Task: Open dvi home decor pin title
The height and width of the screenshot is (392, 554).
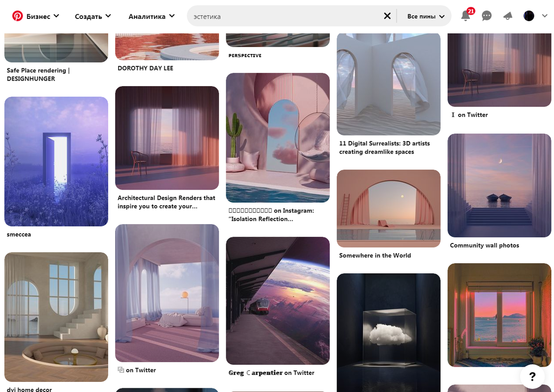Action: [x=30, y=389]
